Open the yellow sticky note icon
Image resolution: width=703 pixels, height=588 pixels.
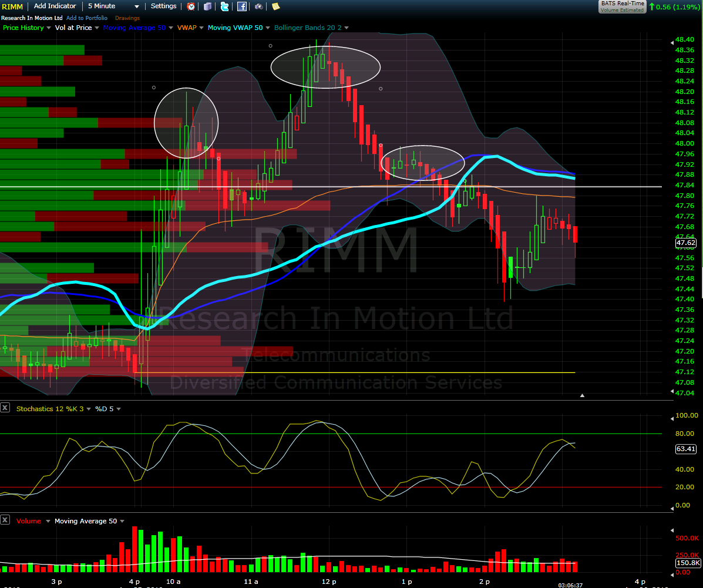(x=275, y=6)
